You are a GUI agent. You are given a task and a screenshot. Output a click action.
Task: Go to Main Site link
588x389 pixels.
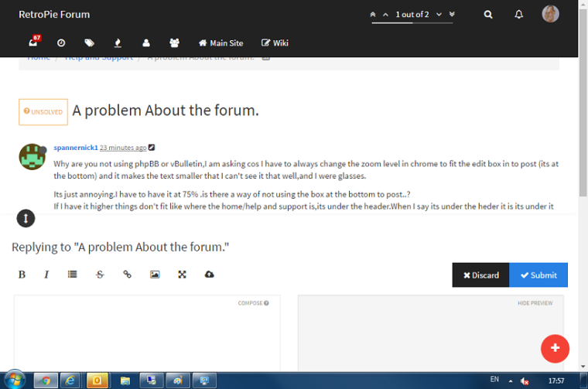[x=220, y=43]
